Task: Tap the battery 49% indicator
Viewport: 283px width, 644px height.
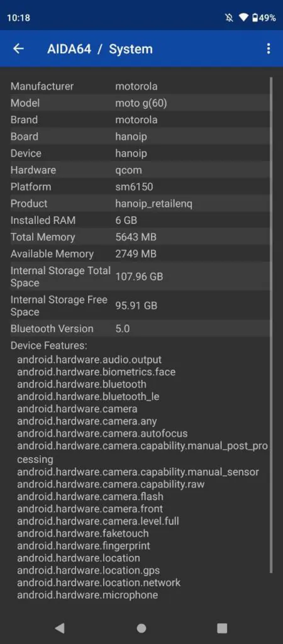Action: tap(264, 18)
